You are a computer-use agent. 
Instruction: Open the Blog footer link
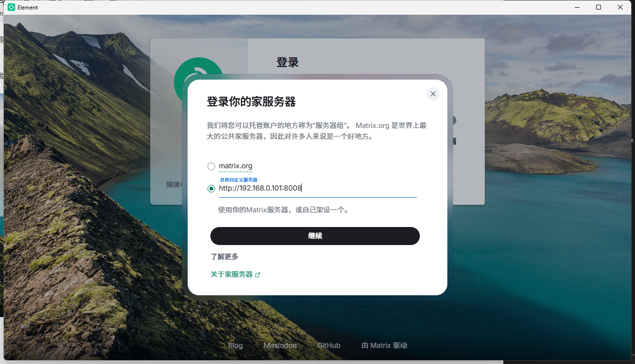[235, 345]
